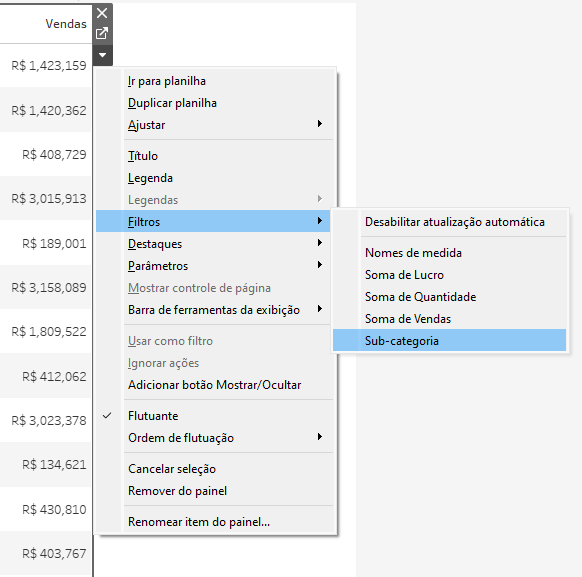Screen dimensions: 582x577
Task: Click the go-to-sheet arrow icon
Action: tap(102, 33)
